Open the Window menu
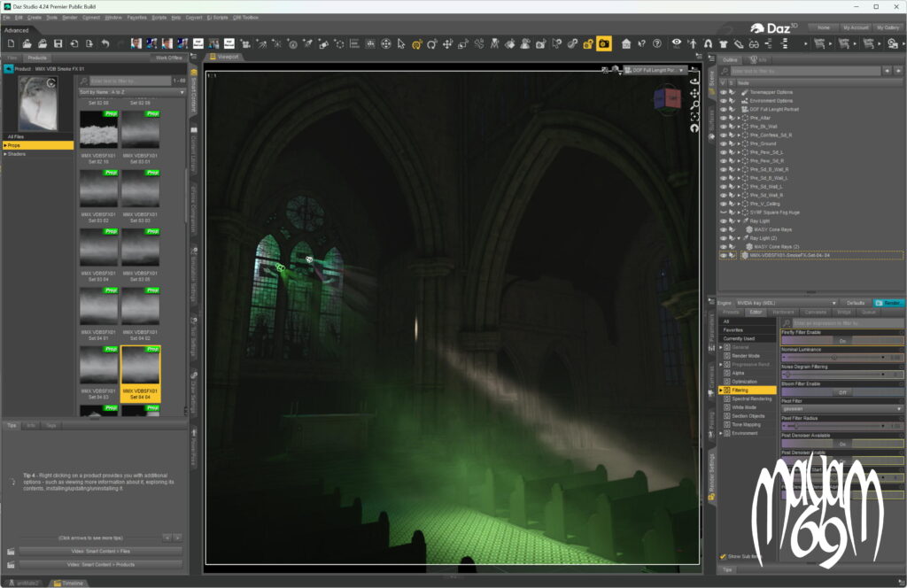907x588 pixels. pyautogui.click(x=113, y=18)
